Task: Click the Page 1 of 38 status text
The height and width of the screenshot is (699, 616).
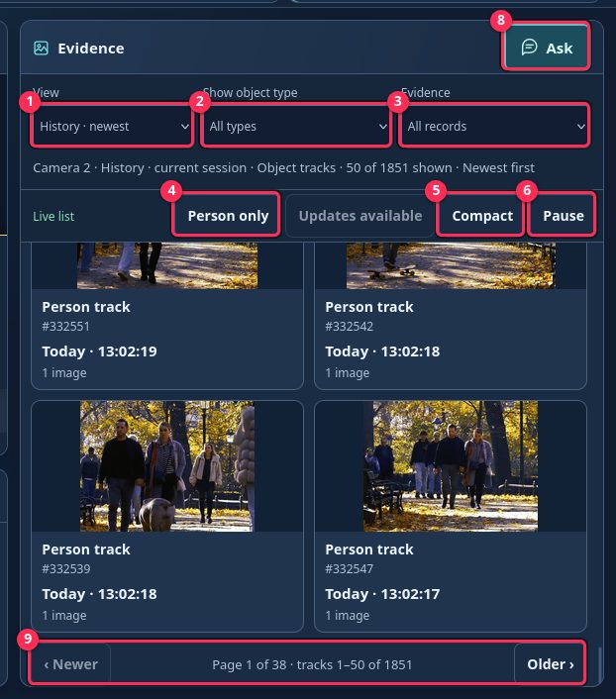Action: tap(312, 664)
